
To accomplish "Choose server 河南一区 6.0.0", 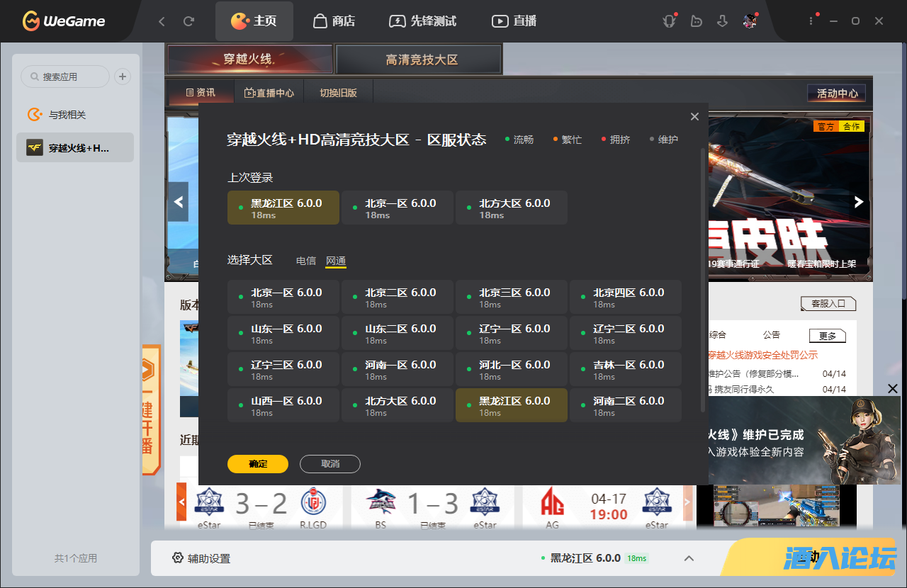I will [398, 369].
